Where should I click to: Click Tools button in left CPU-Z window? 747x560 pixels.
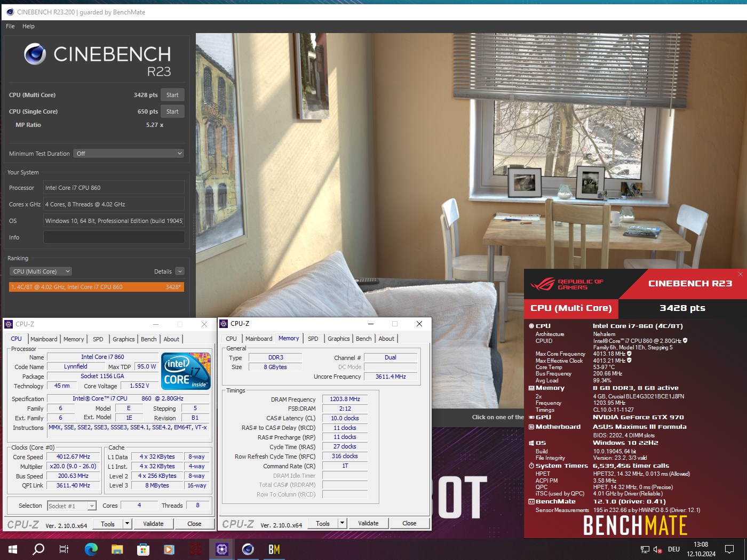point(108,524)
